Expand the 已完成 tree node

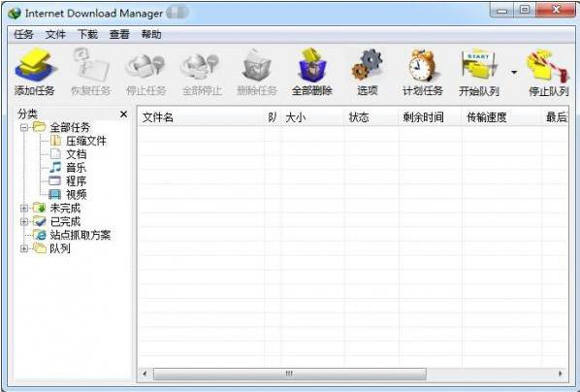click(24, 222)
